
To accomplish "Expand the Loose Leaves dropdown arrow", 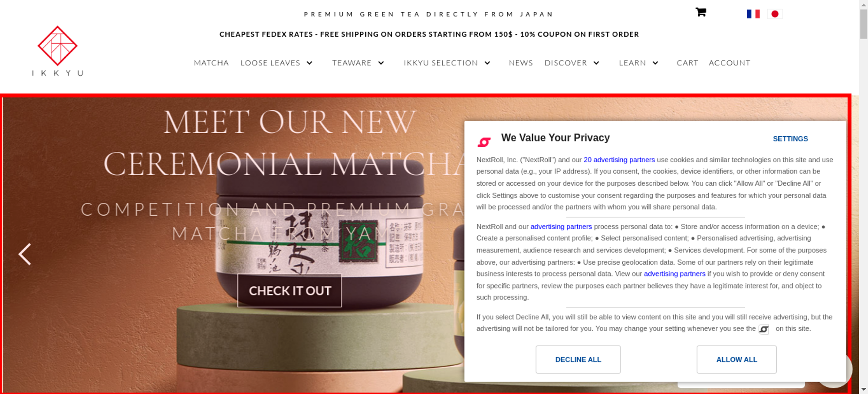I will [309, 63].
